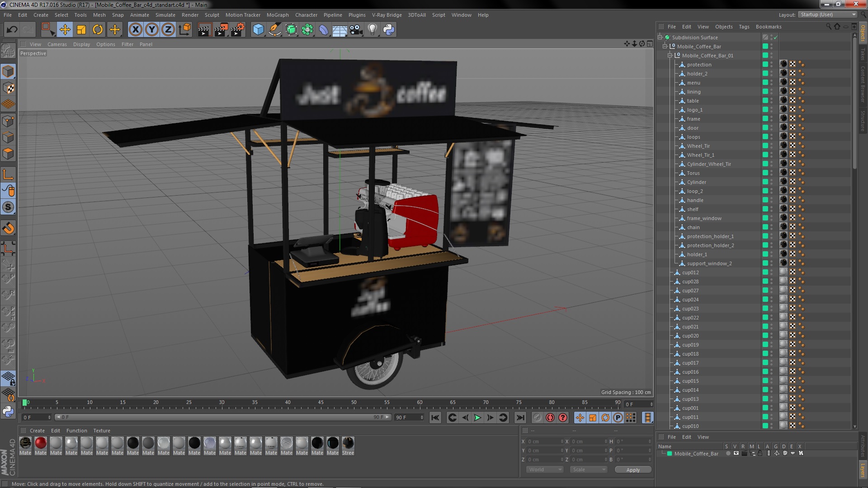
Task: Click the MoGraph menu item
Action: click(277, 15)
